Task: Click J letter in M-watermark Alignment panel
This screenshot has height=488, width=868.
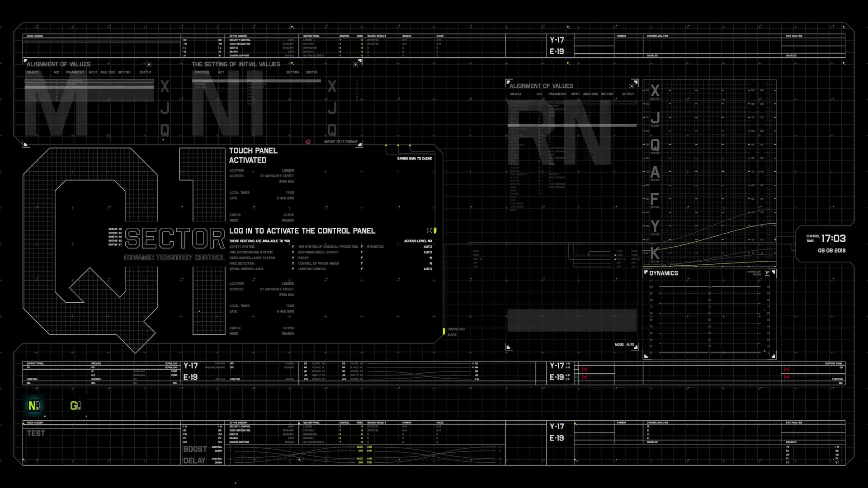Action: (x=165, y=108)
